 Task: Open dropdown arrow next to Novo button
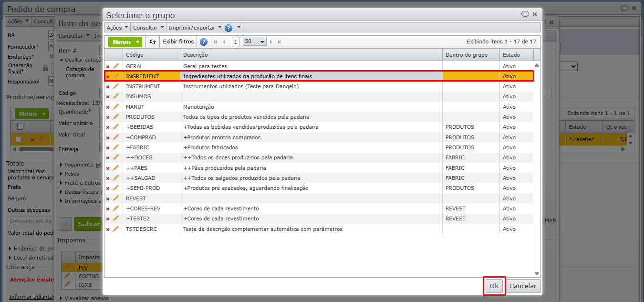click(138, 42)
